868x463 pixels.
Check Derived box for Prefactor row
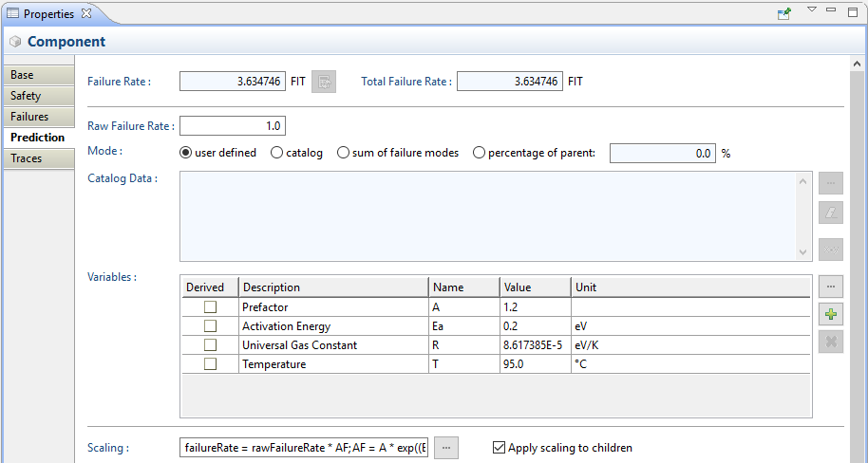tap(210, 307)
